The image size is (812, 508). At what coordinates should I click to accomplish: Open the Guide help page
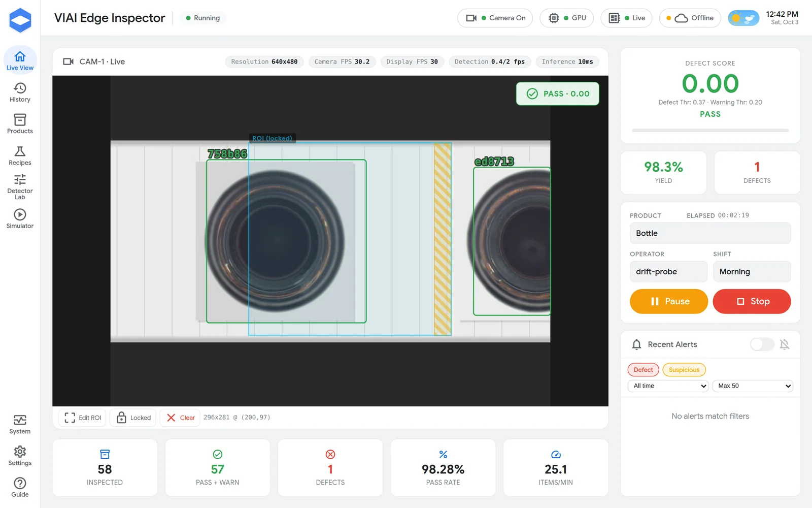[x=20, y=488]
